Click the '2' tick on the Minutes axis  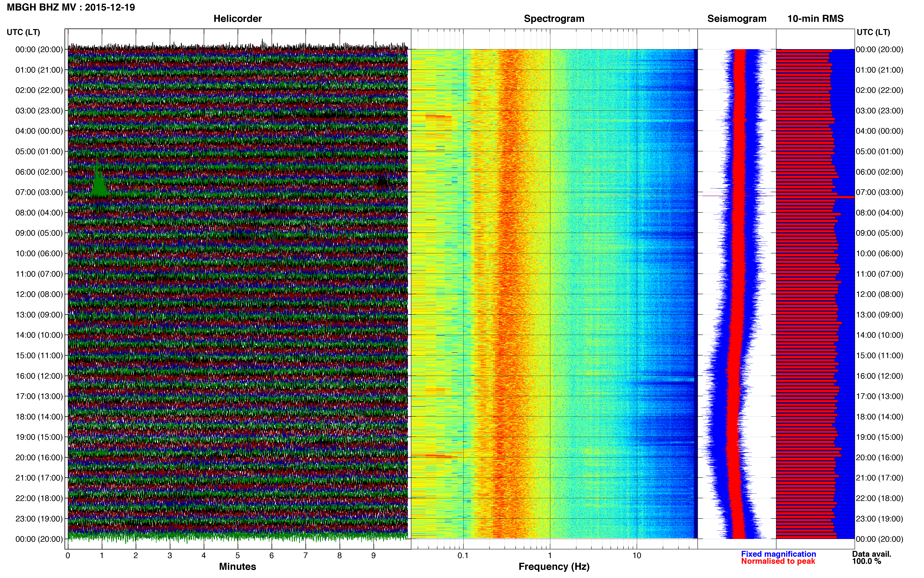coord(136,556)
